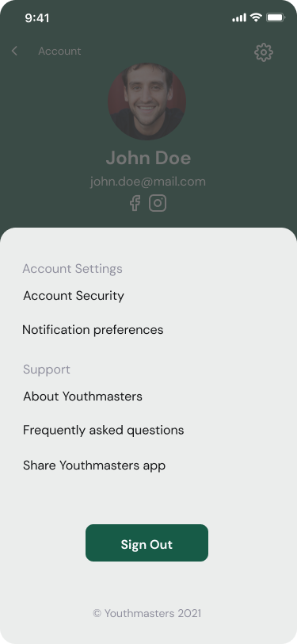Select Share Youthmasters app
The image size is (297, 644).
point(94,466)
